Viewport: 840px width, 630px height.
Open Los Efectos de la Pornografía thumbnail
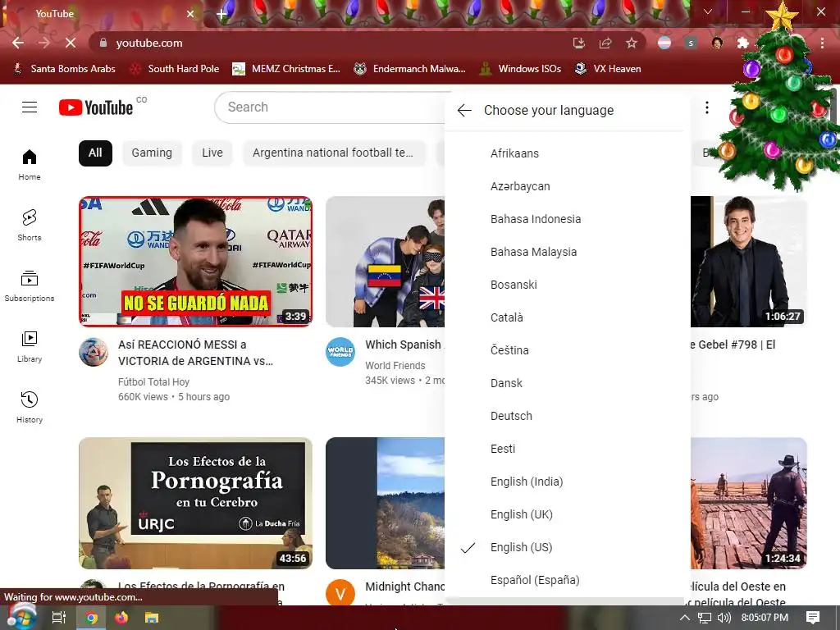(x=195, y=503)
